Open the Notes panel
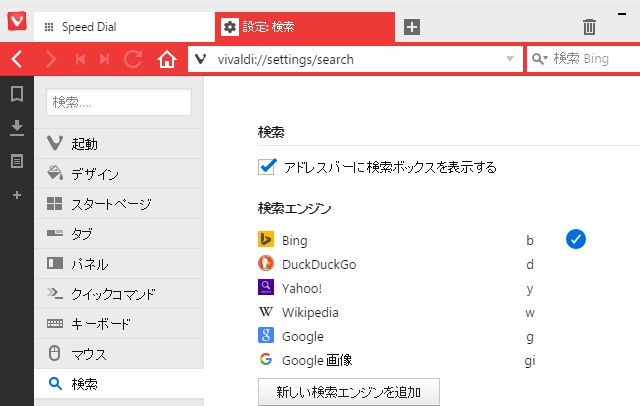Image resolution: width=640 pixels, height=406 pixels. [17, 161]
